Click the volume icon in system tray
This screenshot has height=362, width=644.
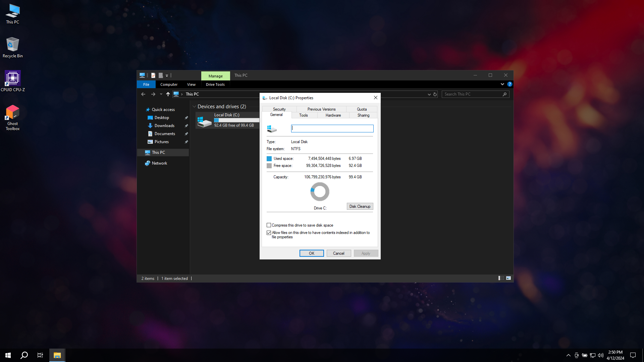[601, 355]
